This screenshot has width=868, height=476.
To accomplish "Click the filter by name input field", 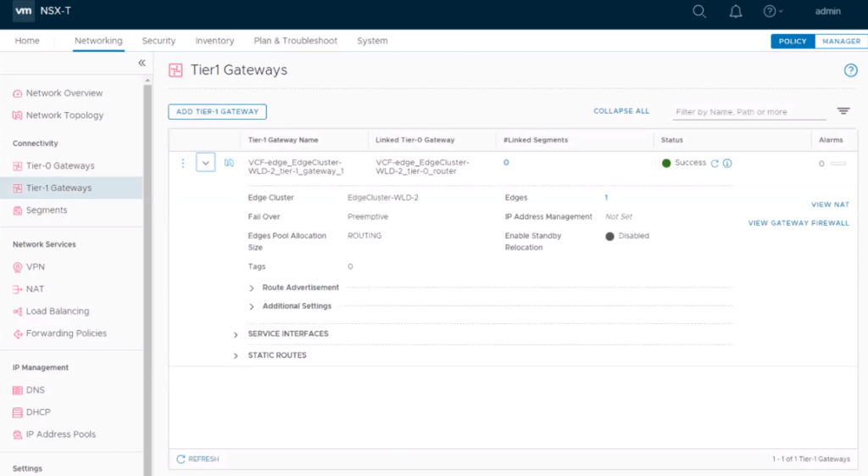I will click(748, 112).
